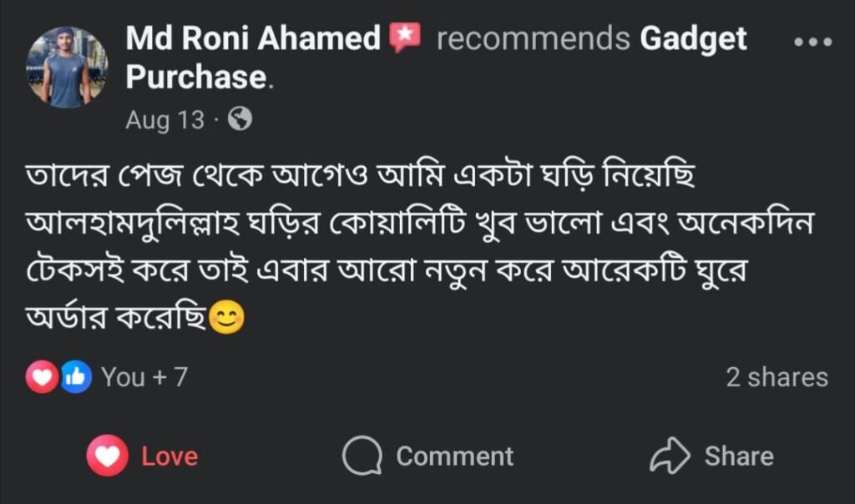The width and height of the screenshot is (855, 504).
Task: Open the Aug 13 post timestamp
Action: [x=164, y=120]
